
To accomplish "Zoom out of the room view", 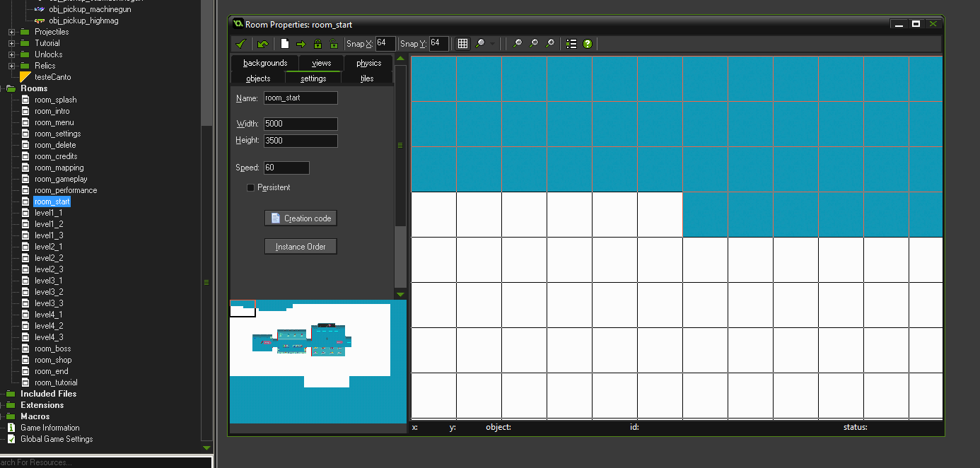I will pyautogui.click(x=534, y=44).
